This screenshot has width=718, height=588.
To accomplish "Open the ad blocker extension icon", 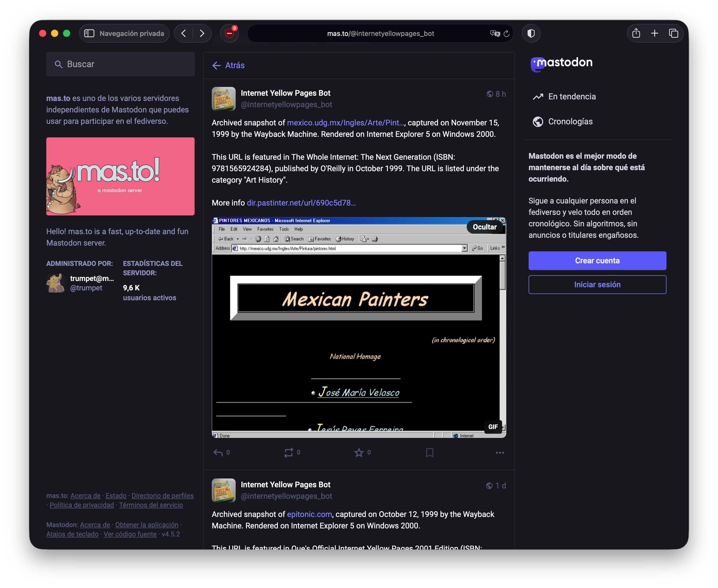I will (229, 33).
